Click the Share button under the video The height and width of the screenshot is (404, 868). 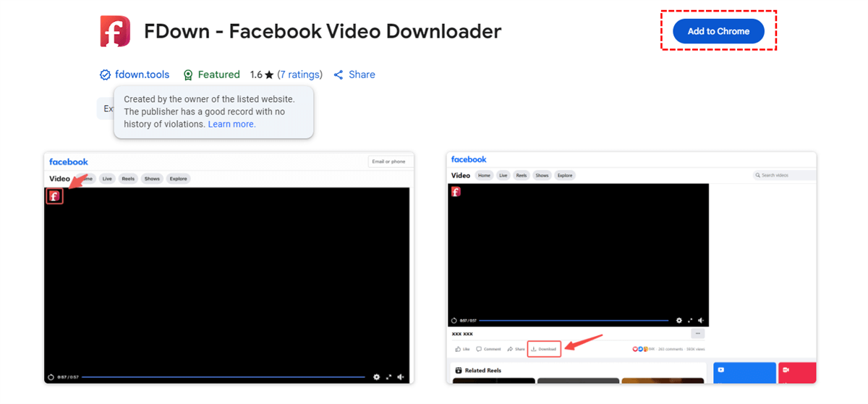(516, 349)
